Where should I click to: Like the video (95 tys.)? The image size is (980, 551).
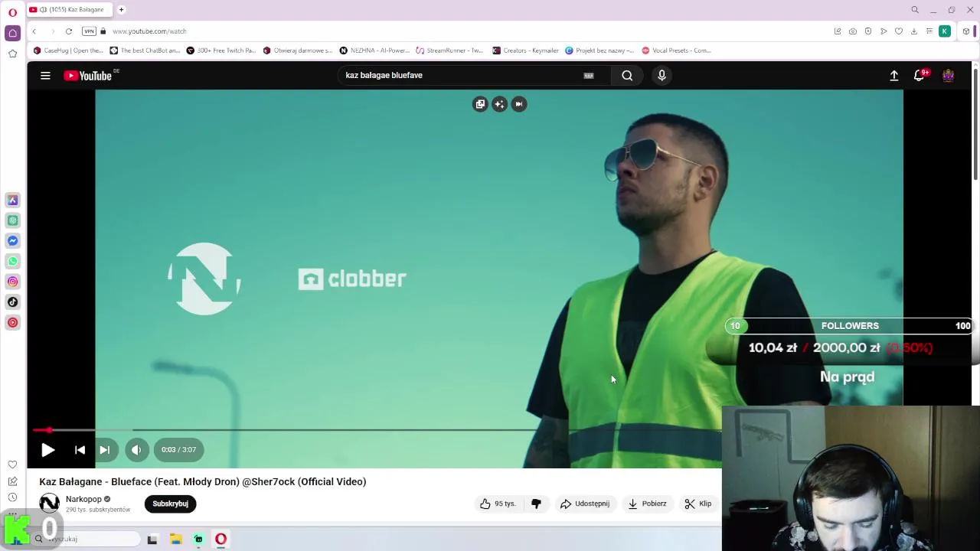point(498,504)
